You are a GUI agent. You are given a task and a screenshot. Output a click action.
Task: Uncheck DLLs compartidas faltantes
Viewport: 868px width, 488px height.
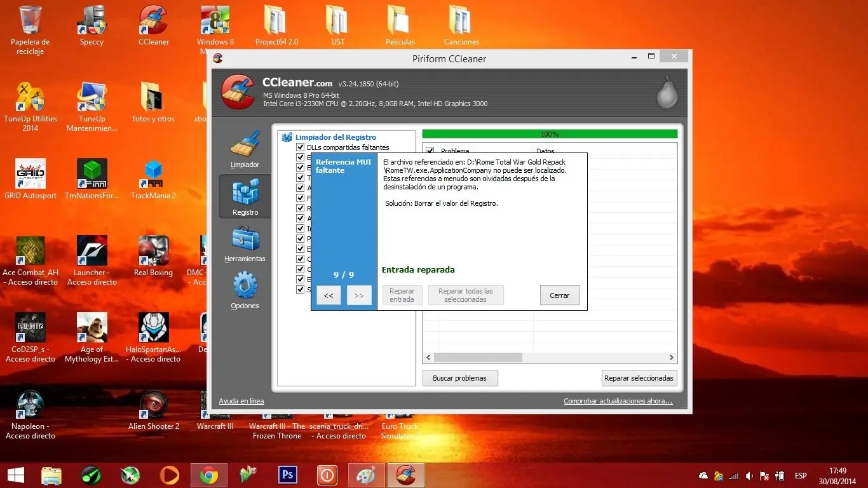click(x=301, y=147)
